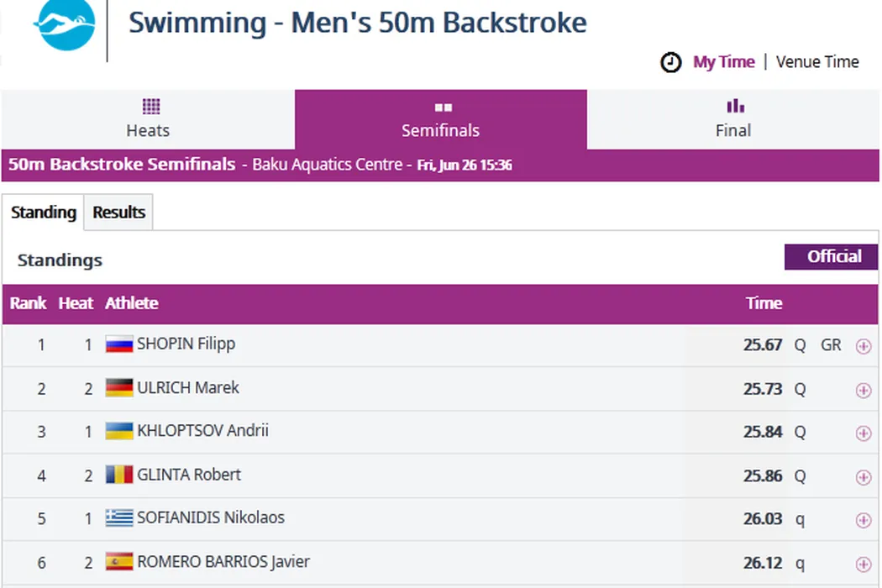Open the Heats tab
This screenshot has height=588, width=882.
(148, 119)
